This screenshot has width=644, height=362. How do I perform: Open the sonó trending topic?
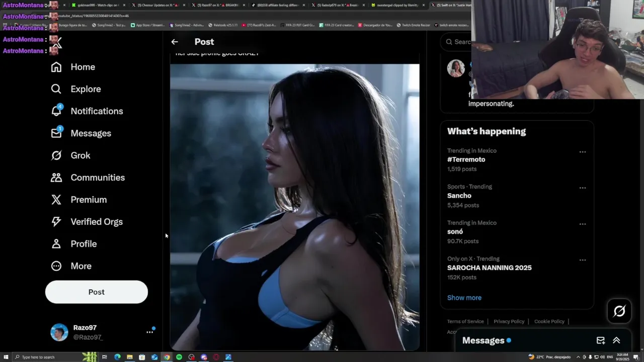coord(455,232)
